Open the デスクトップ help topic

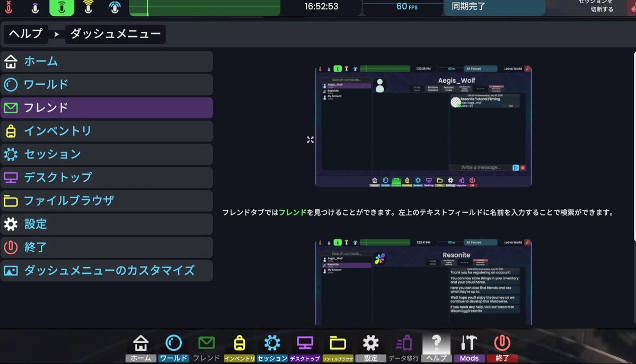tap(107, 177)
